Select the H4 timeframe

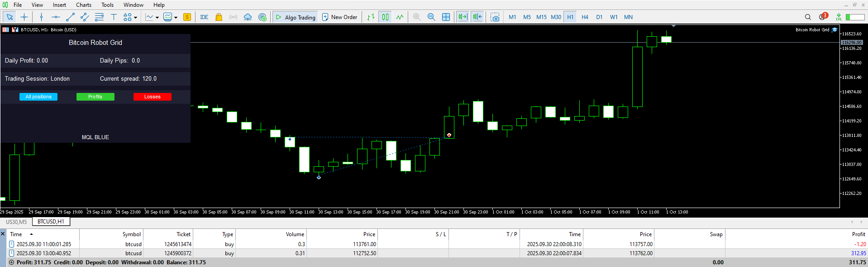pos(585,17)
